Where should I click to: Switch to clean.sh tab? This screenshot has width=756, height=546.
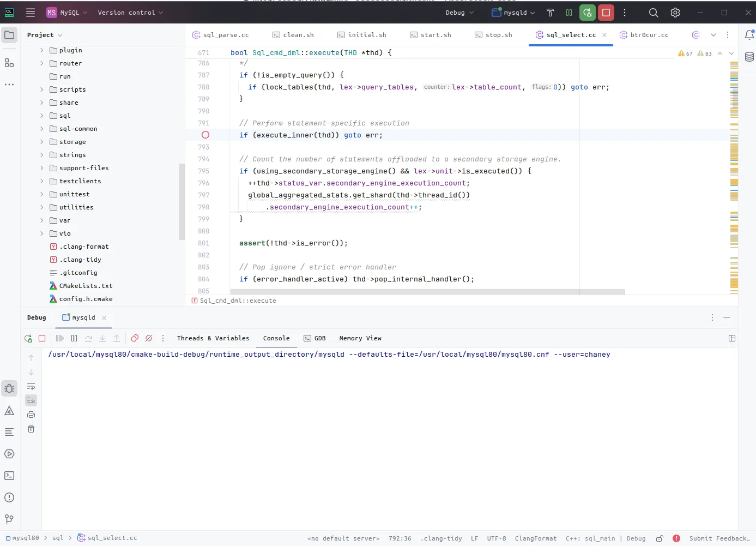(x=293, y=35)
